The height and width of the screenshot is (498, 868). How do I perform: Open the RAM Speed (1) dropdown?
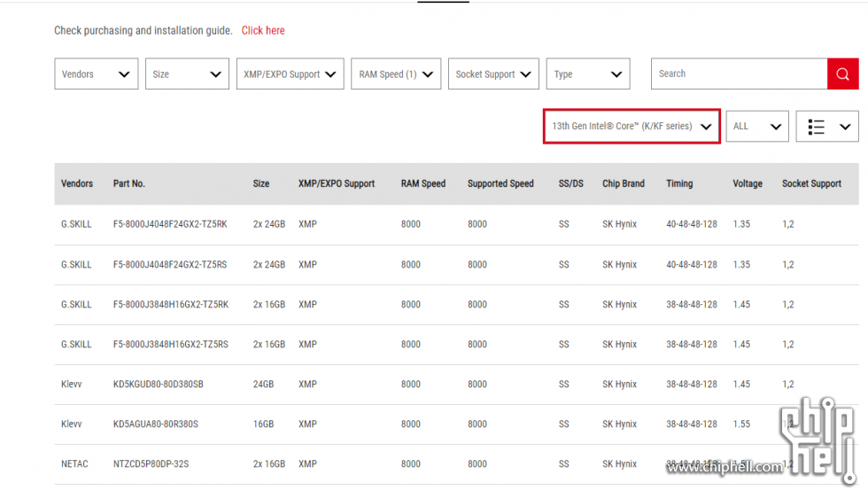tap(396, 74)
